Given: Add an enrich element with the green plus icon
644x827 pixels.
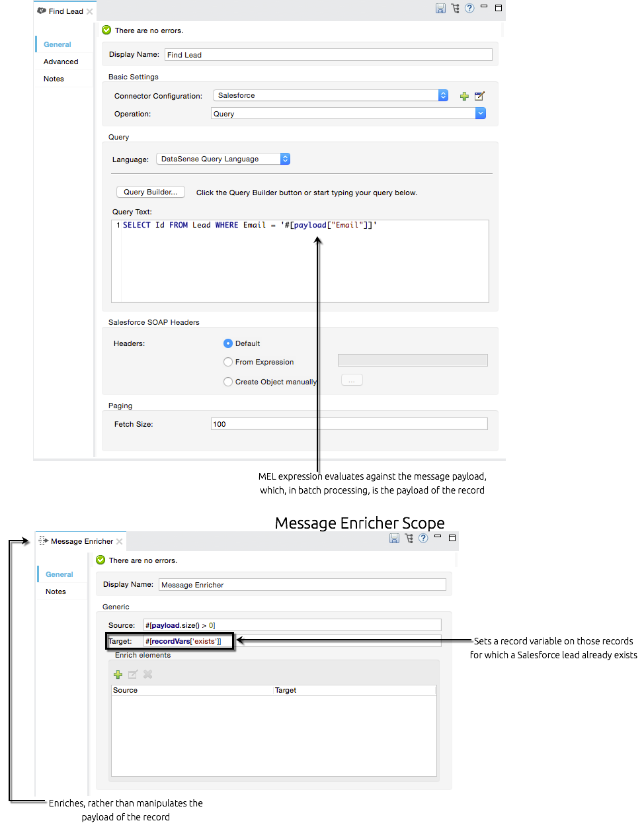Looking at the screenshot, I should pyautogui.click(x=118, y=674).
